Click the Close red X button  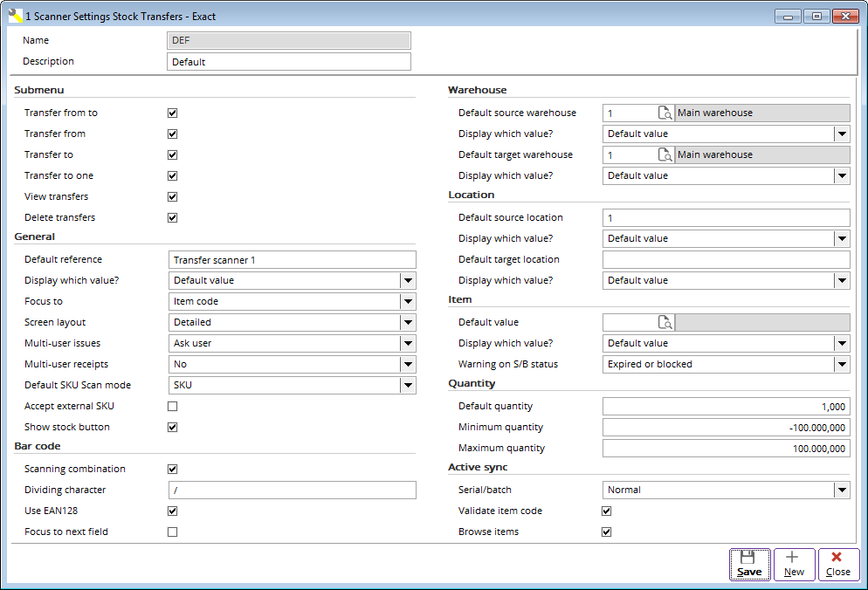click(837, 564)
